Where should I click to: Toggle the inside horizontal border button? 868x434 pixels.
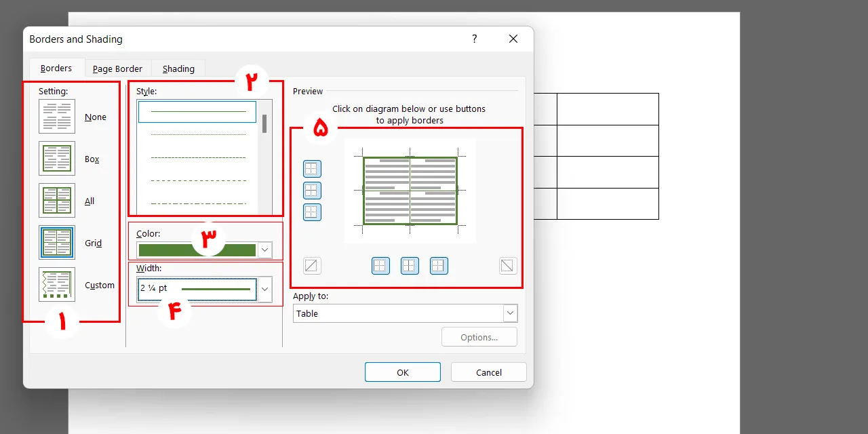[x=312, y=191]
